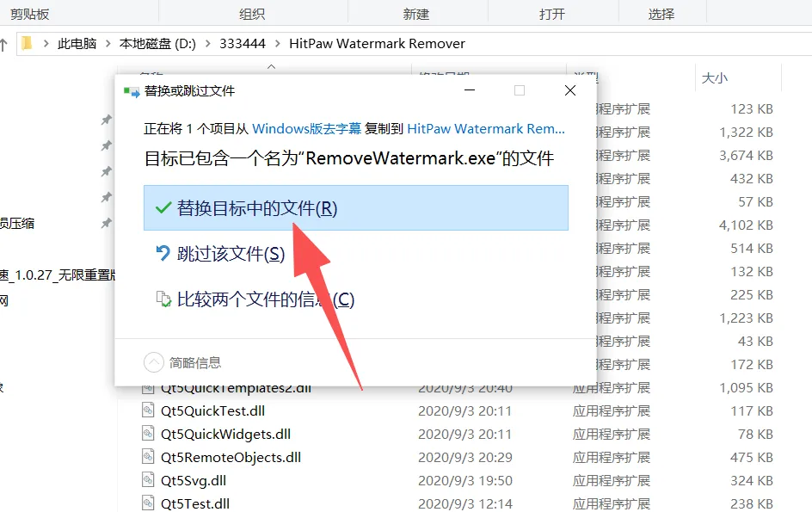The image size is (812, 512).
Task: Click the 475 KB size cell
Action: point(752,458)
